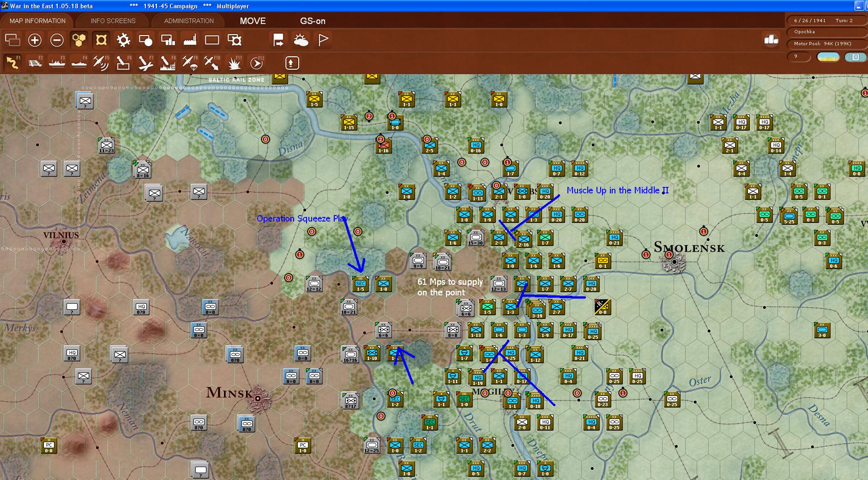
Task: Select Air Transport mode F9
Action: (190, 62)
